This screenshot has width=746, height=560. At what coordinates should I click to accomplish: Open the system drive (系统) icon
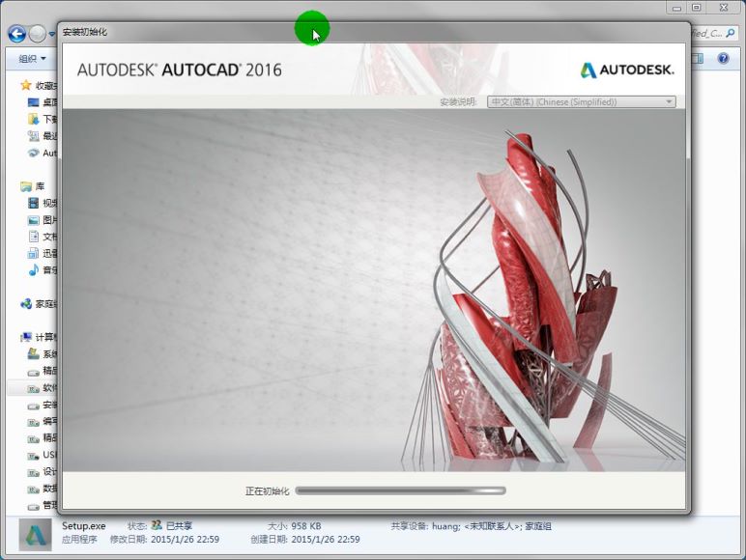[33, 354]
